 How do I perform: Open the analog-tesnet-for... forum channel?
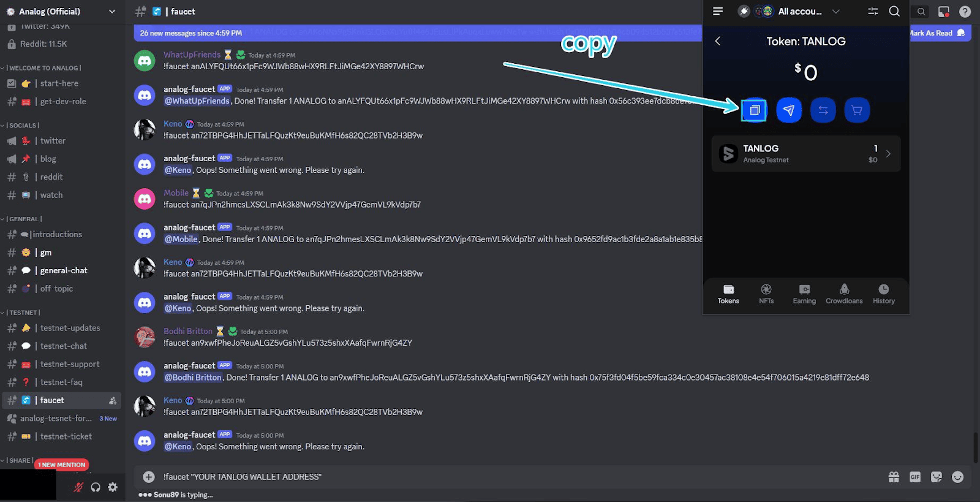tap(62, 419)
